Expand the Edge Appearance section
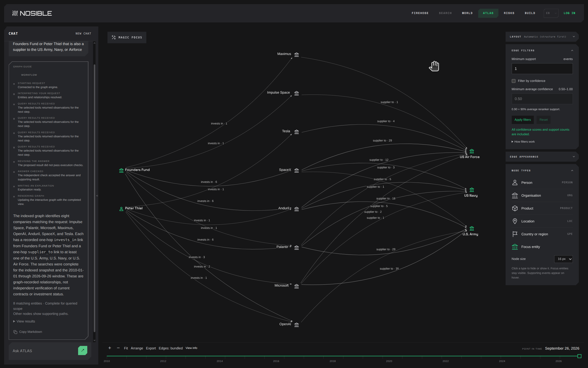 point(574,157)
